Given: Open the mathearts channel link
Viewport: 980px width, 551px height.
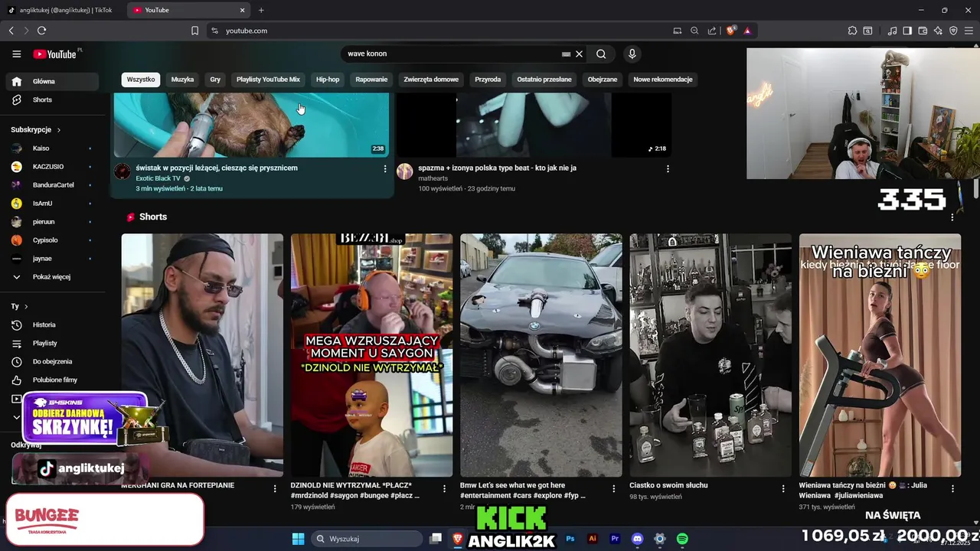Looking at the screenshot, I should [x=433, y=178].
